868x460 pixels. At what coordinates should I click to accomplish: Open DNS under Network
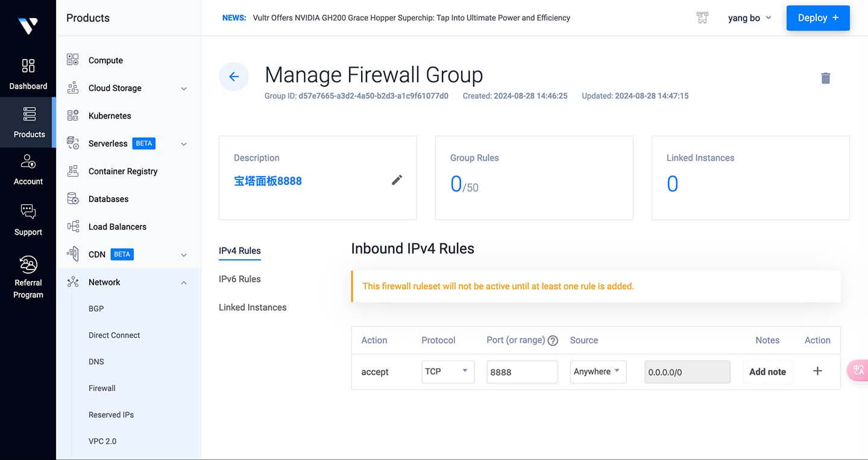coord(96,362)
